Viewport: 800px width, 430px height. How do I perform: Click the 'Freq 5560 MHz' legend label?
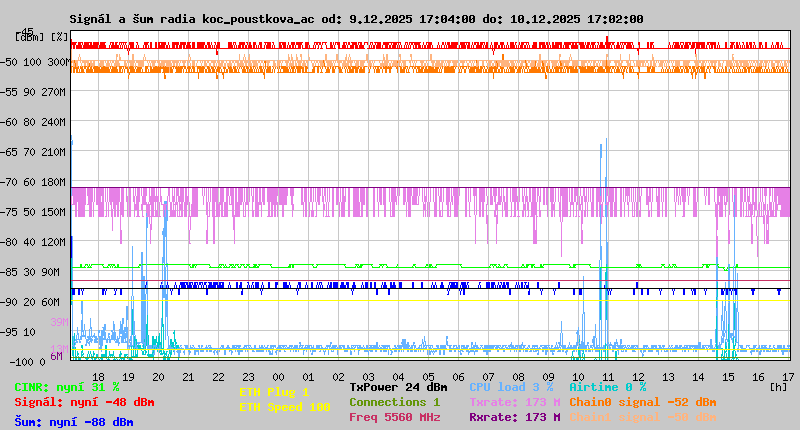(394, 417)
